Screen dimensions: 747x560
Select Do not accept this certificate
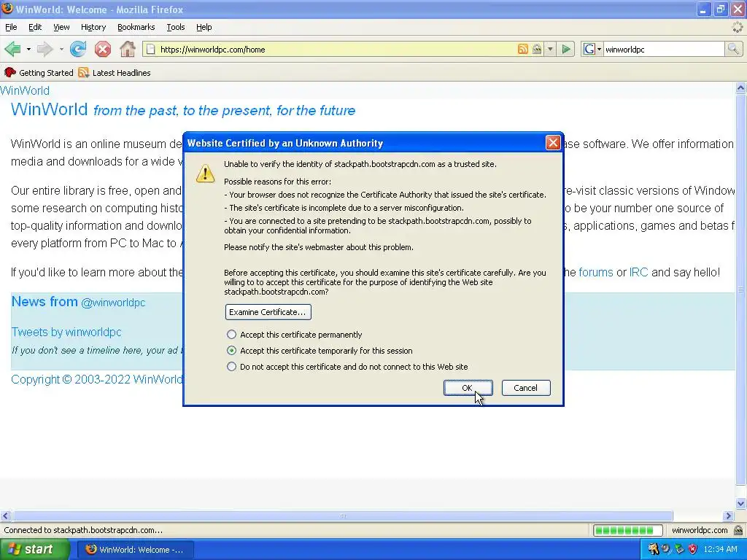point(348,367)
